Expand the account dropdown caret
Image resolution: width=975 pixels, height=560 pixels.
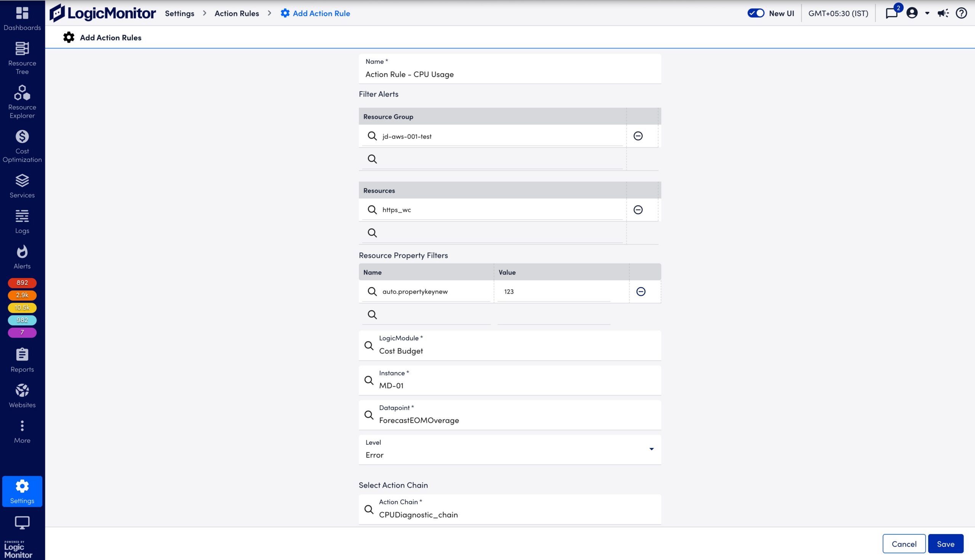pyautogui.click(x=927, y=13)
